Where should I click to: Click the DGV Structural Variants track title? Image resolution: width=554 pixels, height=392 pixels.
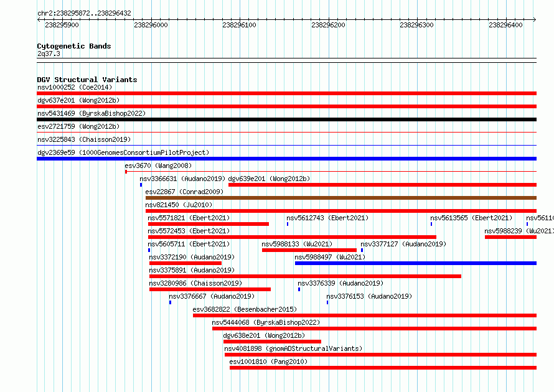[x=87, y=80]
